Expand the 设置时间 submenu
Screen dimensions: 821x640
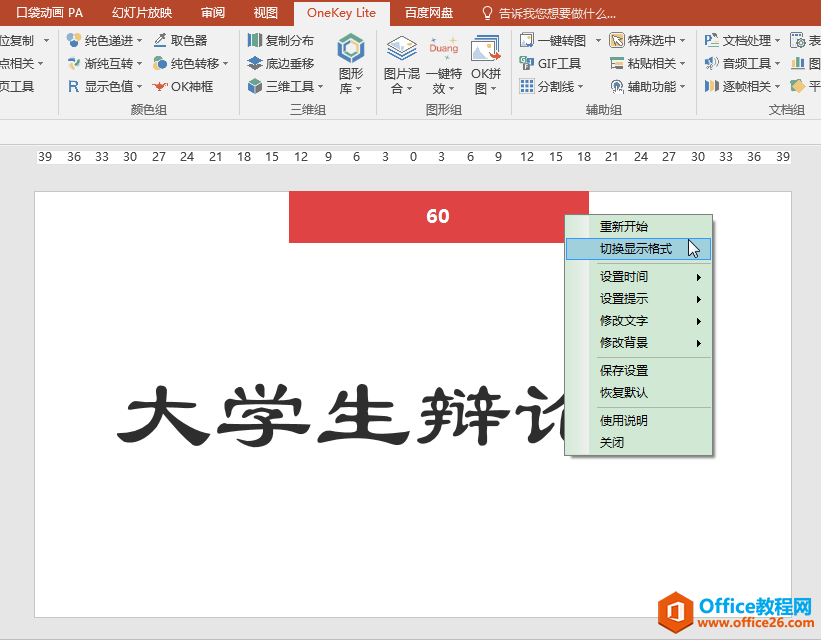tap(648, 277)
